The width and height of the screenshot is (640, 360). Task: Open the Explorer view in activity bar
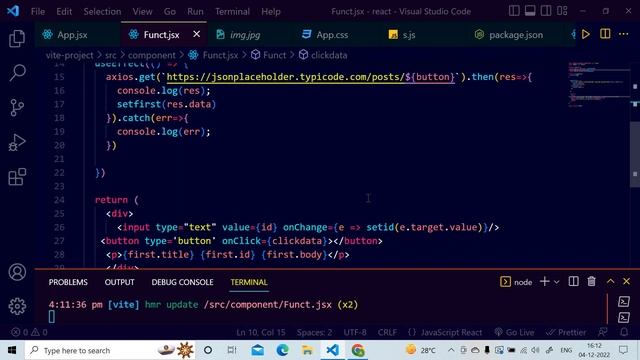click(x=17, y=39)
